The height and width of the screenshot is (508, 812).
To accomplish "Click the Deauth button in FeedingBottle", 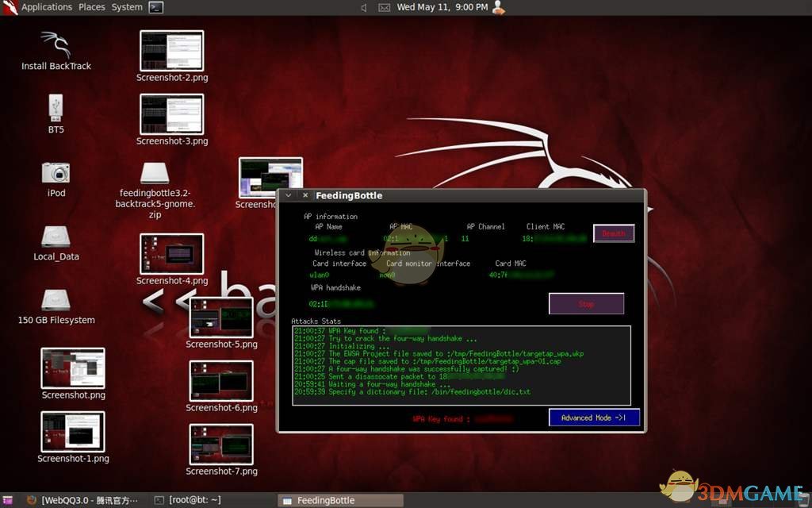I will 614,233.
